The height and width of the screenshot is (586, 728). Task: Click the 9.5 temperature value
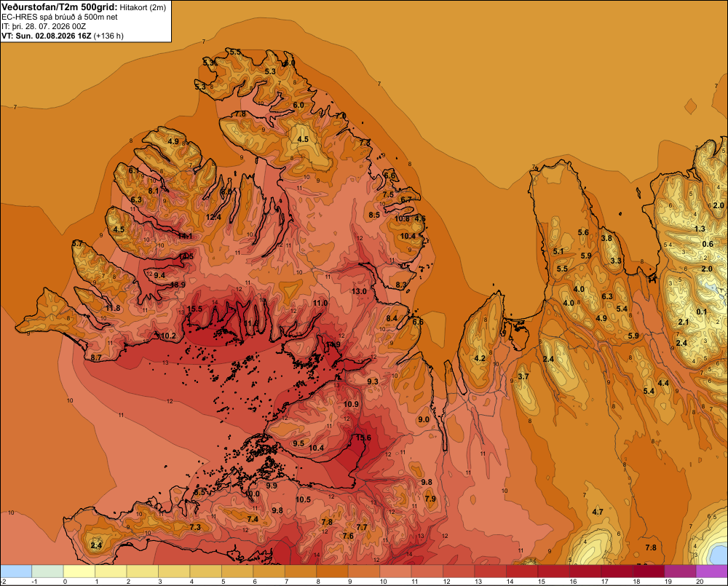pyautogui.click(x=298, y=443)
